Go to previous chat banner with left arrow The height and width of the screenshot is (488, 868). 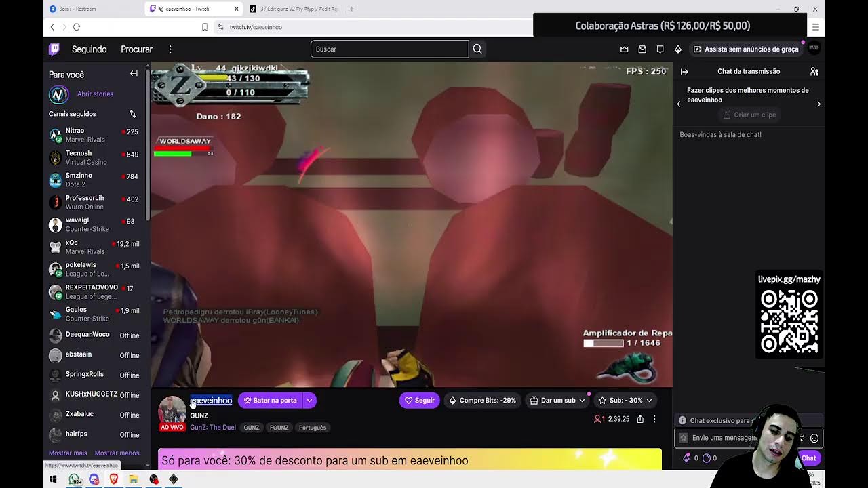(x=679, y=104)
